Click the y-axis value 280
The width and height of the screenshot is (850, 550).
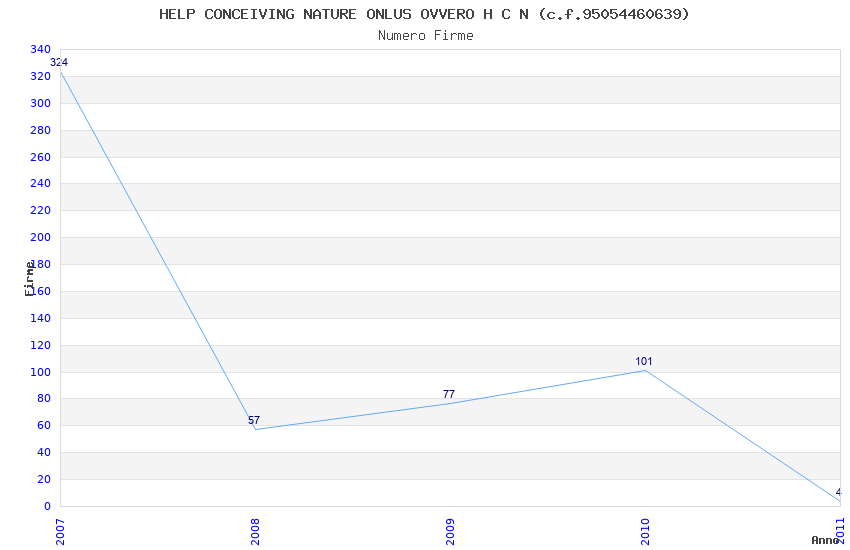click(x=40, y=130)
